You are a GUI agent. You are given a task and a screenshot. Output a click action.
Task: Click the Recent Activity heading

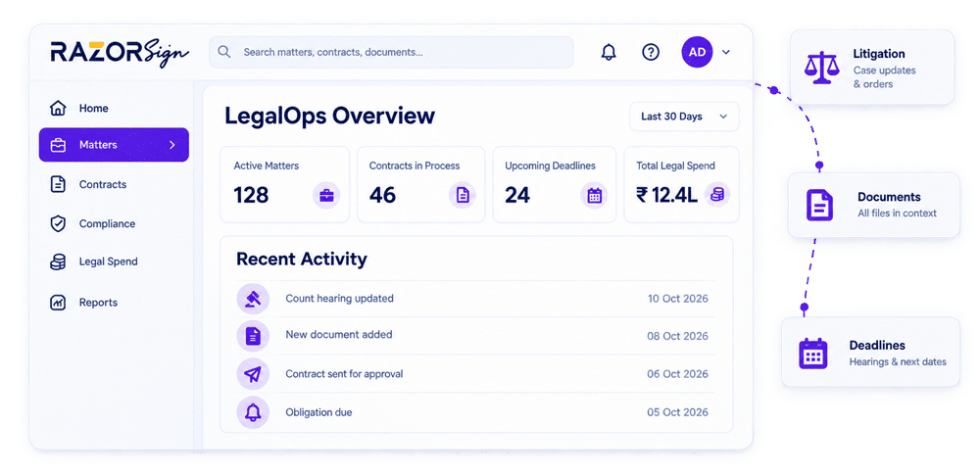coord(301,260)
